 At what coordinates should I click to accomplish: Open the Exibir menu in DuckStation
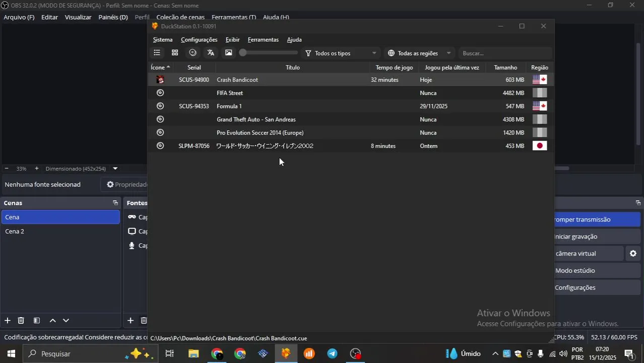232,39
